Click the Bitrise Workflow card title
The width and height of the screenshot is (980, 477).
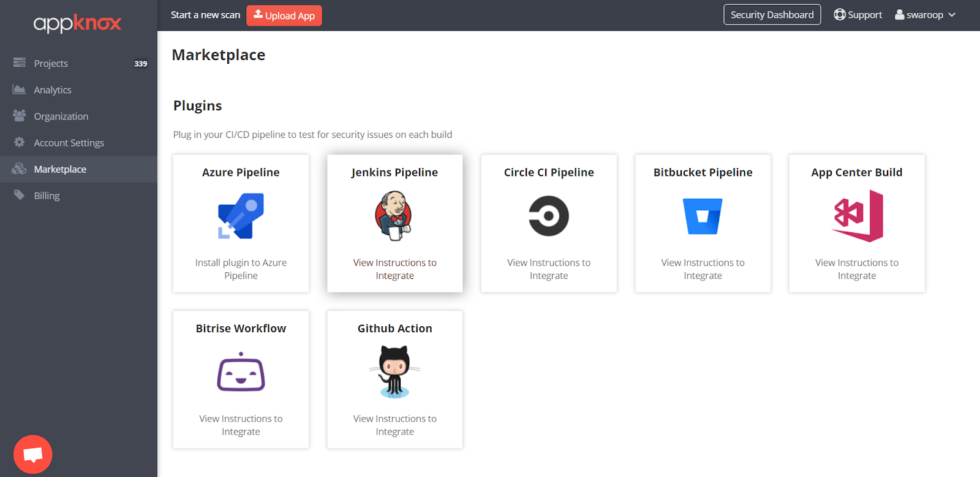click(x=241, y=328)
